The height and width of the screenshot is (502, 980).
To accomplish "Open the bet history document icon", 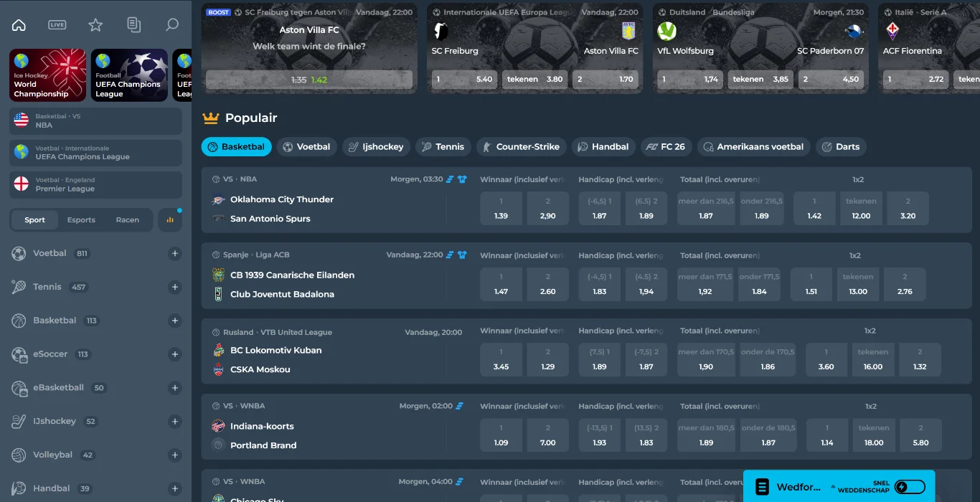I will click(x=133, y=25).
